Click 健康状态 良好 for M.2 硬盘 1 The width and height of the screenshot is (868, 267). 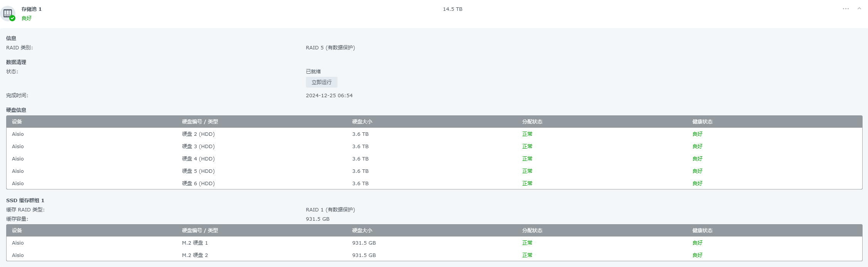pyautogui.click(x=697, y=243)
